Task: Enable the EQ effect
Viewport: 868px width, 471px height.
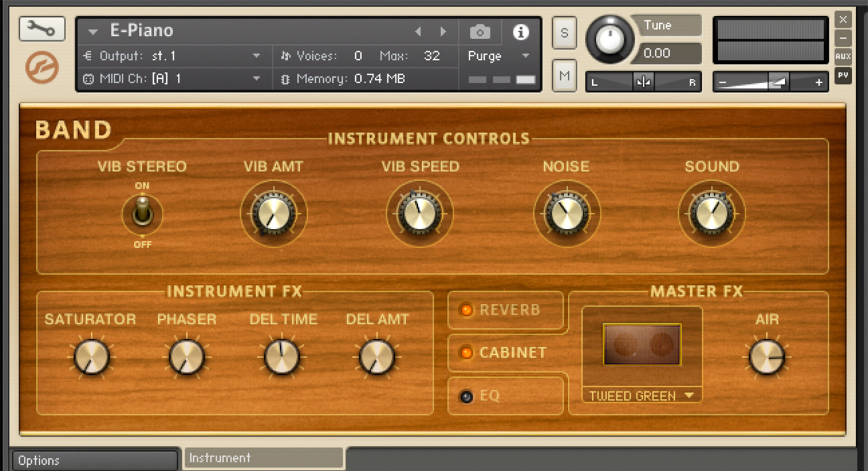Action: coord(466,396)
